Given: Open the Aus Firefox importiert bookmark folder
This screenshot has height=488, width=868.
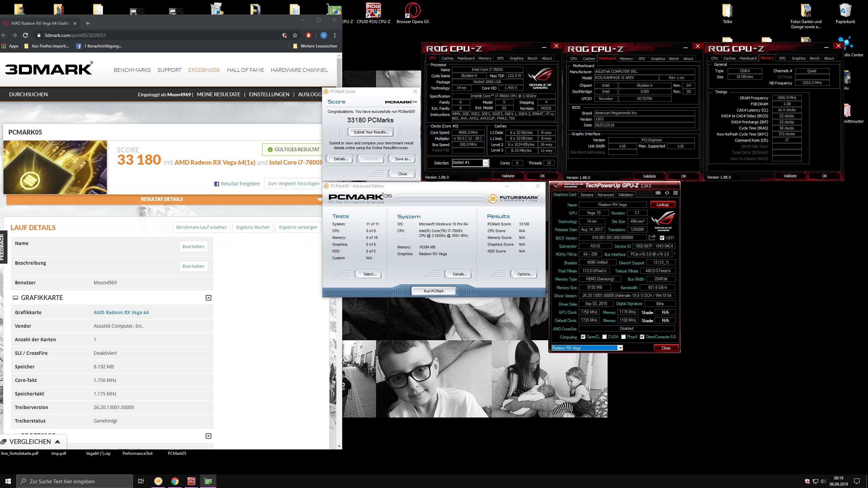Looking at the screenshot, I should click(x=47, y=46).
